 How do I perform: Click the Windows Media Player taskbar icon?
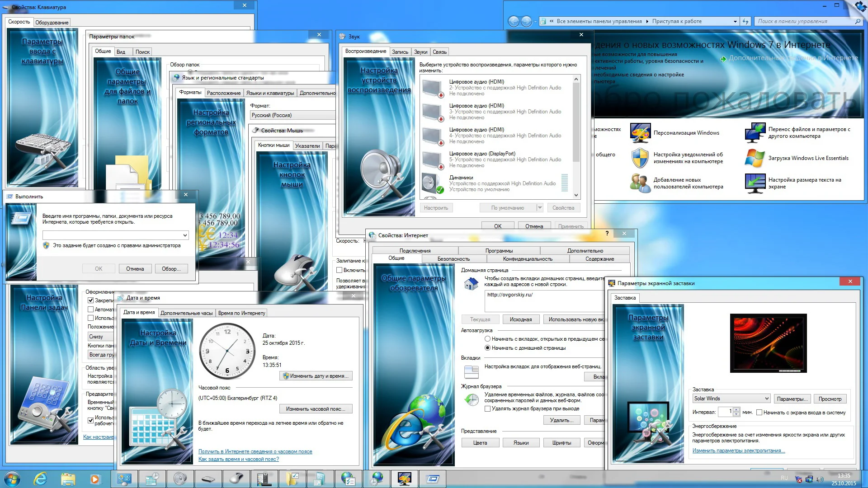tap(95, 479)
